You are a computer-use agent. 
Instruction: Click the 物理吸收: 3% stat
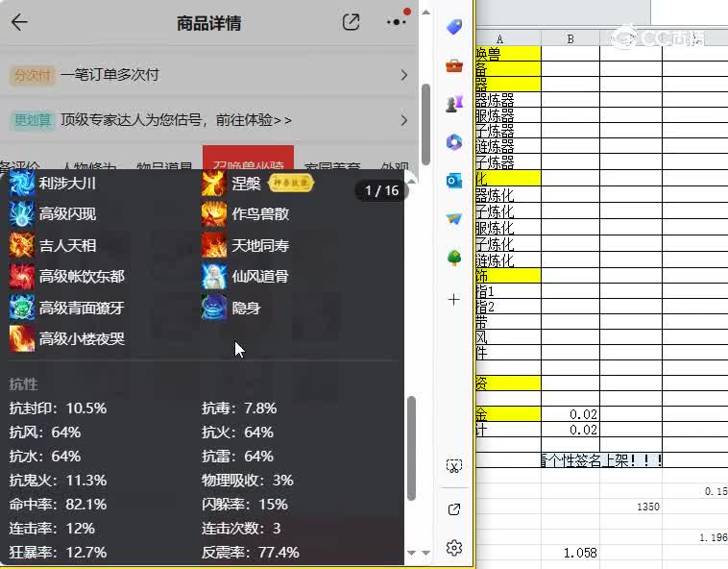(248, 481)
